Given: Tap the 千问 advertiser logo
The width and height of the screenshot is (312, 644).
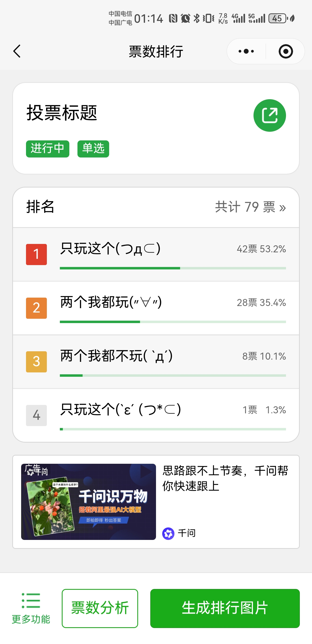Looking at the screenshot, I should pos(168,533).
